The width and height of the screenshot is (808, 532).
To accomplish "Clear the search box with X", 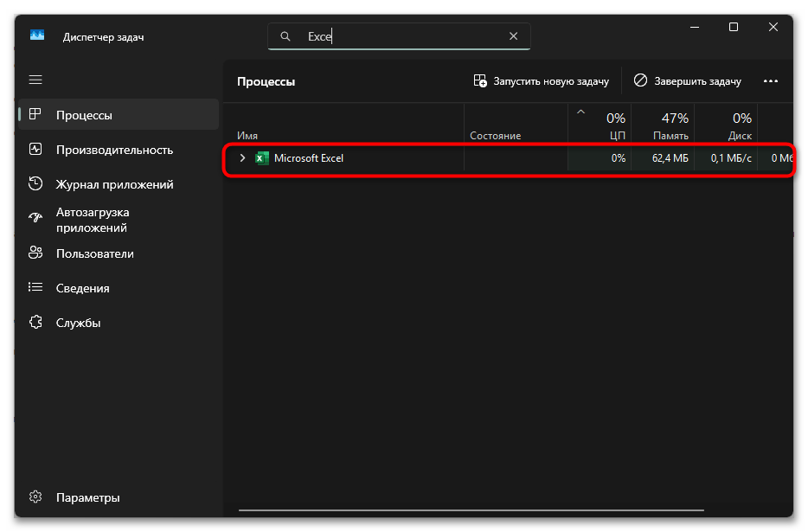I will coord(513,36).
